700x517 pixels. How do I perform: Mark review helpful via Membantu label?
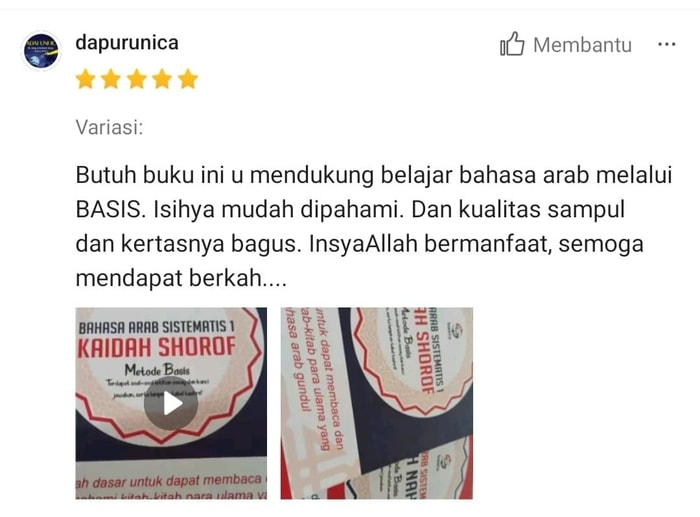(x=582, y=45)
